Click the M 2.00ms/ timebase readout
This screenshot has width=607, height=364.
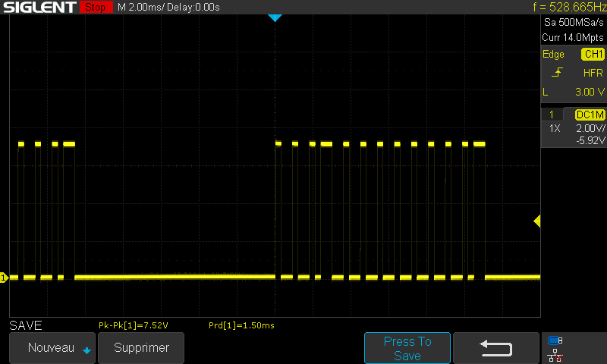point(142,7)
